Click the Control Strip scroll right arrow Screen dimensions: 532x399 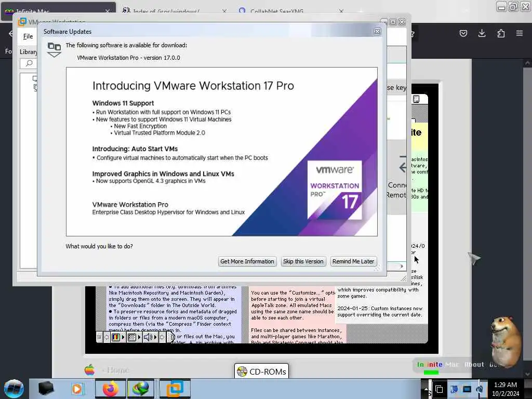(x=162, y=337)
